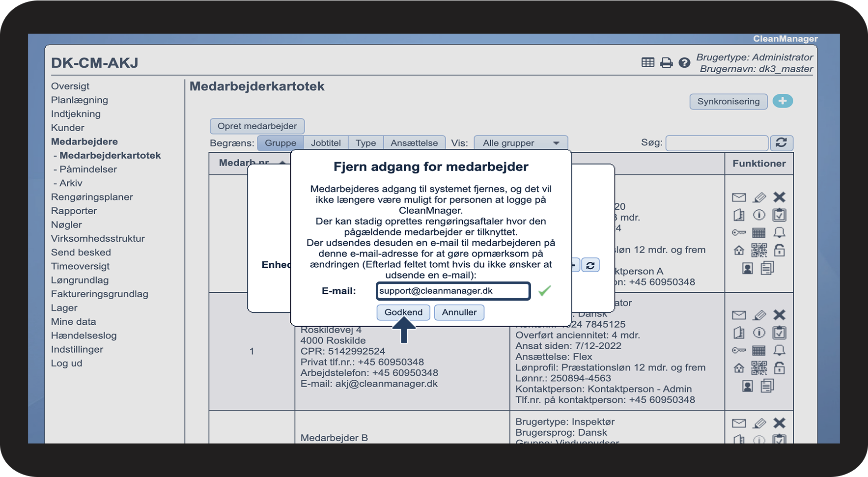This screenshot has width=868, height=477.
Task: Click the Godkend button
Action: coord(403,312)
